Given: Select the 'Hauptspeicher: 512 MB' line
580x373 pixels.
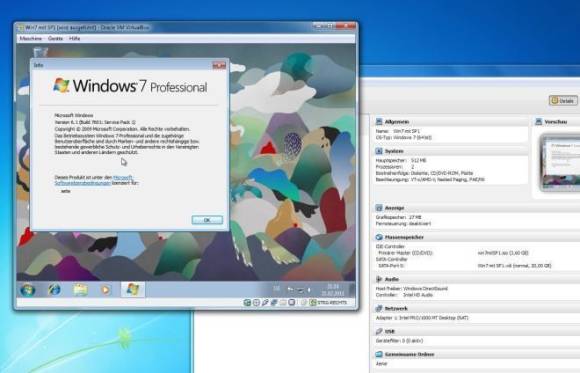Looking at the screenshot, I should click(401, 160).
